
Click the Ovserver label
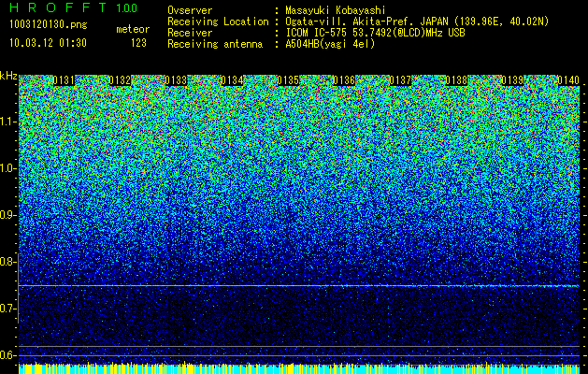point(190,10)
